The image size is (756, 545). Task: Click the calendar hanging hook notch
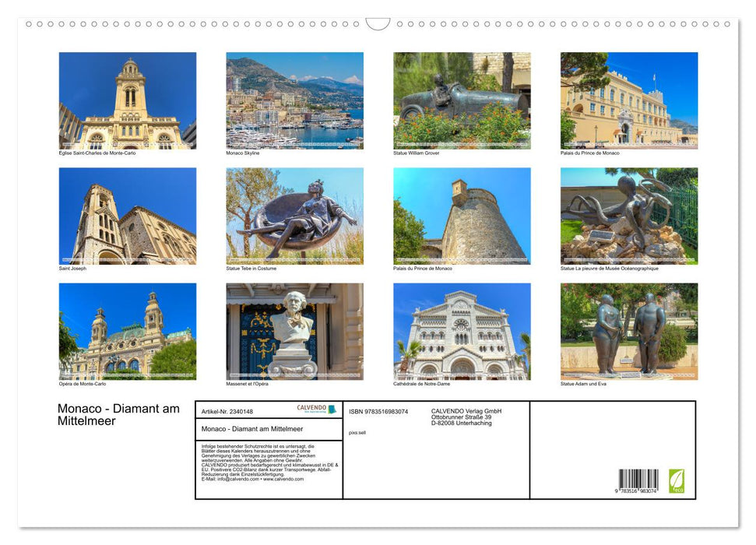click(x=378, y=25)
